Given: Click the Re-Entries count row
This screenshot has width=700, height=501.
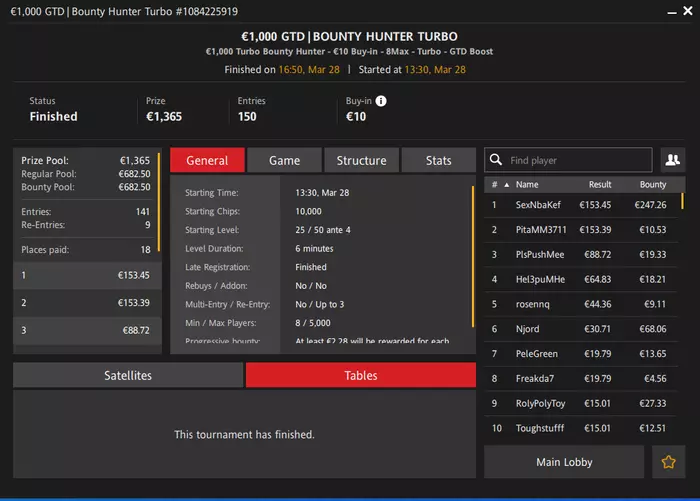Looking at the screenshot, I should point(85,225).
